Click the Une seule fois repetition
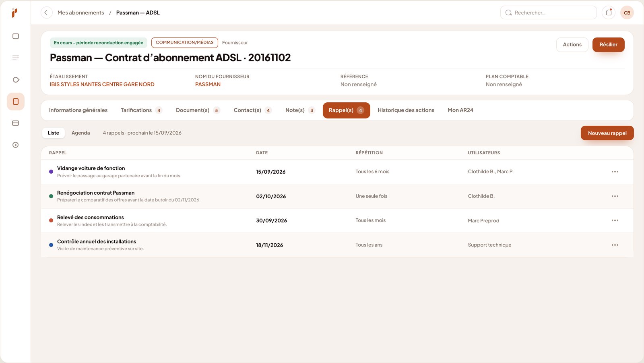The height and width of the screenshot is (363, 644). 372,196
